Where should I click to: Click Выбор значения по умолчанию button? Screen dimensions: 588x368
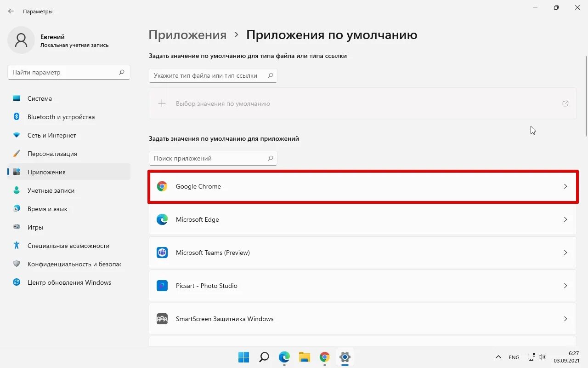(363, 103)
